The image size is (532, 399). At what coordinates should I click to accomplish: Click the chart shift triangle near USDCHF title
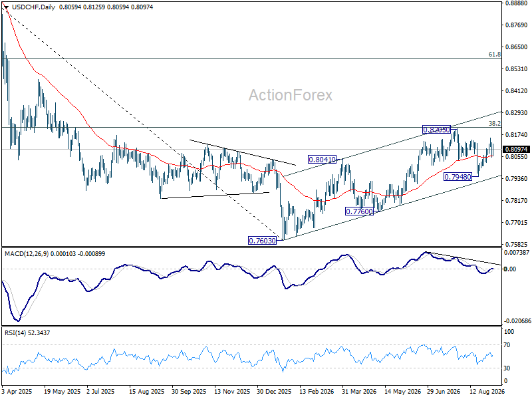[7, 7]
